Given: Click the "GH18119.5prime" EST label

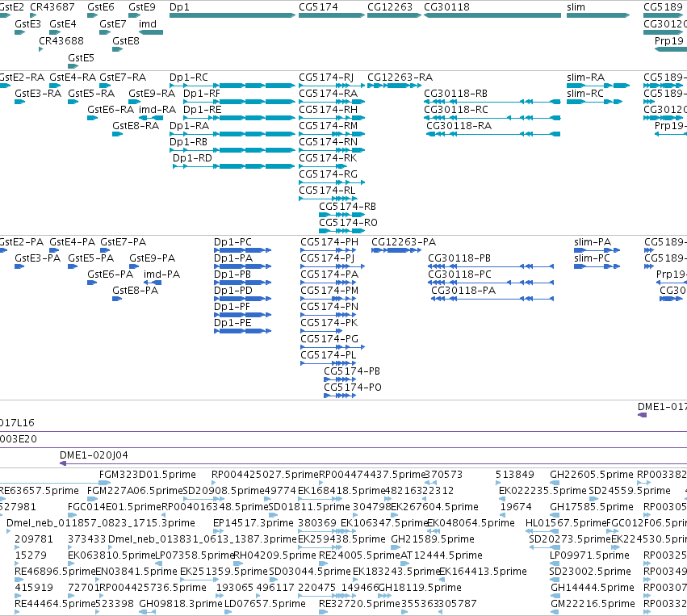Looking at the screenshot, I should (x=420, y=588).
